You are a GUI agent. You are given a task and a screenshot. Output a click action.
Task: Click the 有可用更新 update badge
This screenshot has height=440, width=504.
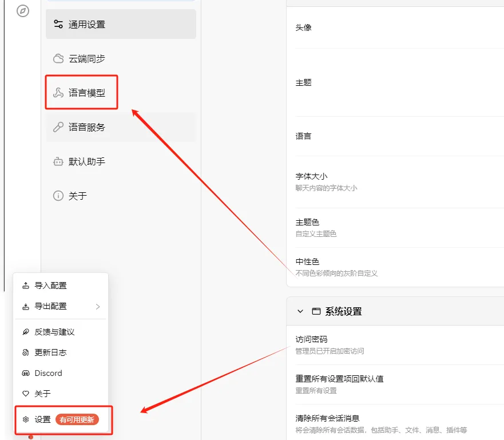[x=77, y=419]
